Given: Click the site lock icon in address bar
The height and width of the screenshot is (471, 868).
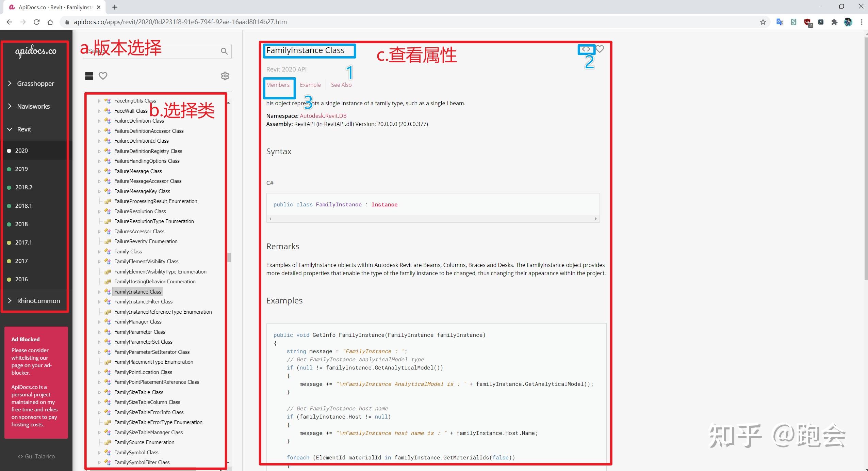Looking at the screenshot, I should tap(67, 22).
